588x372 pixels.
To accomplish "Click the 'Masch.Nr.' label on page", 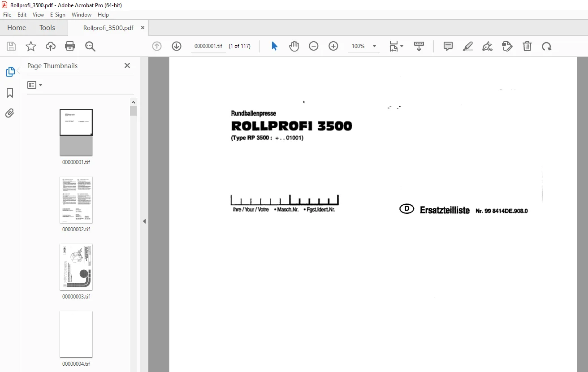I will click(x=288, y=209).
